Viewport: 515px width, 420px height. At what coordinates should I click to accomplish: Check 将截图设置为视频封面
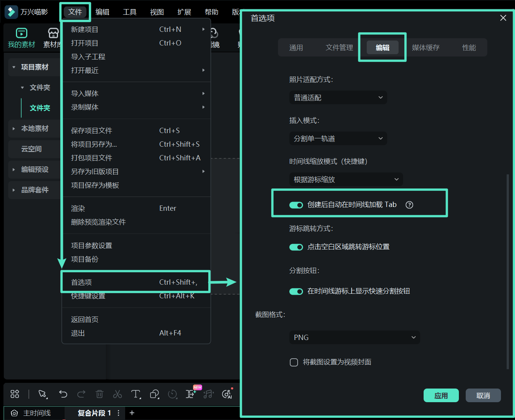(294, 362)
